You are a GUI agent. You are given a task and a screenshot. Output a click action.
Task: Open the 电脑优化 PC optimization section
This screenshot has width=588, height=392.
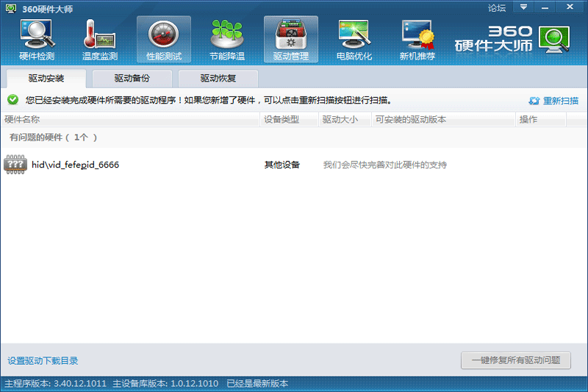[354, 39]
